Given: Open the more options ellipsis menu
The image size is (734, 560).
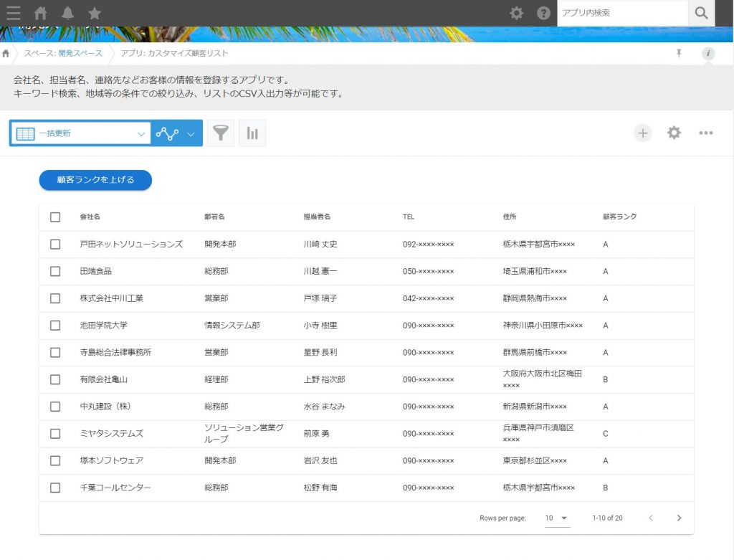Looking at the screenshot, I should [x=705, y=133].
